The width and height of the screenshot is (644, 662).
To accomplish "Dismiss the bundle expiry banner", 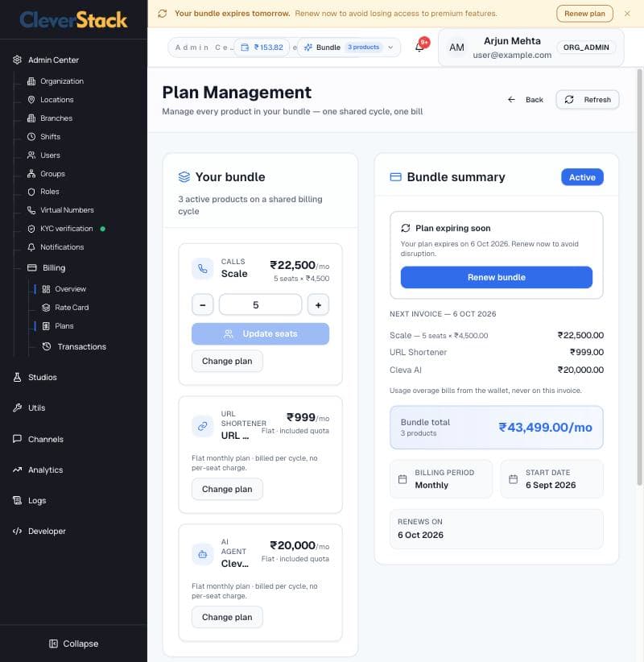I will pos(627,14).
